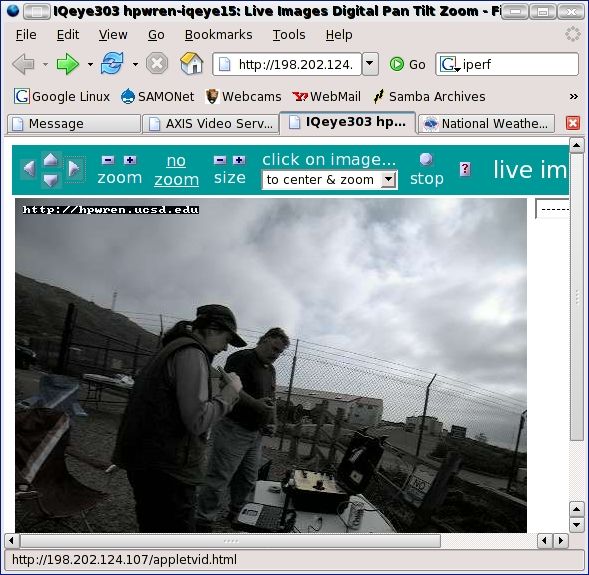Viewport: 589px width, 575px height.
Task: Tilt camera up with up arrow
Action: 51,160
